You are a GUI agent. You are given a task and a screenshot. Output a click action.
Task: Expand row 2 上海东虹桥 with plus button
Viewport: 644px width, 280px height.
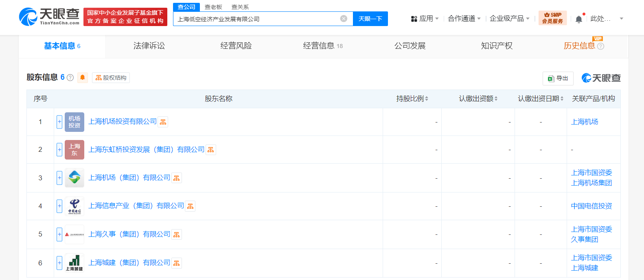point(59,150)
